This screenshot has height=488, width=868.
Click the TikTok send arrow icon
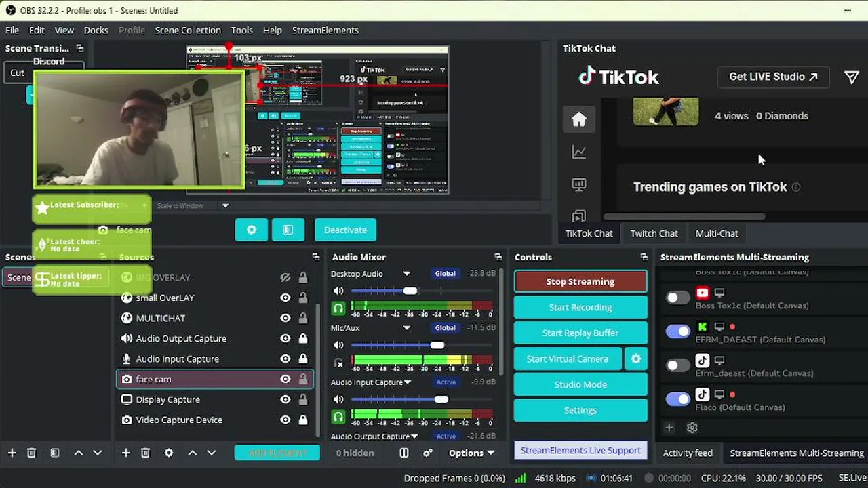852,77
